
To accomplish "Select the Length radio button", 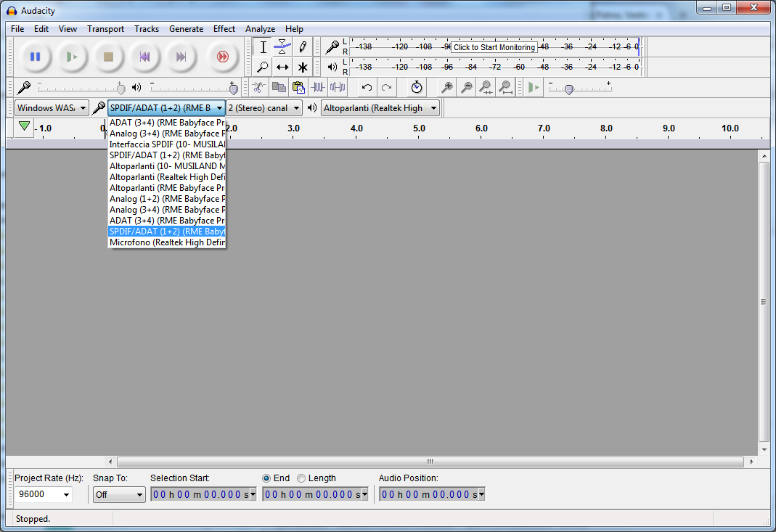I will click(301, 478).
